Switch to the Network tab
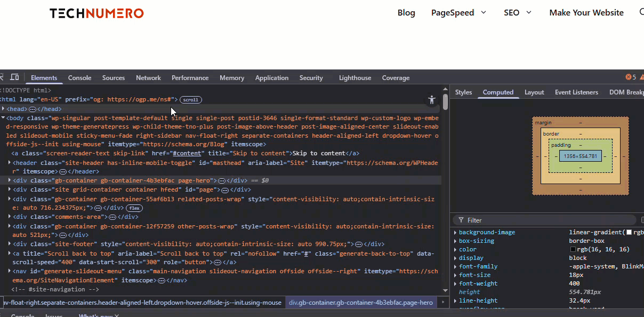The height and width of the screenshot is (317, 644). click(x=148, y=78)
